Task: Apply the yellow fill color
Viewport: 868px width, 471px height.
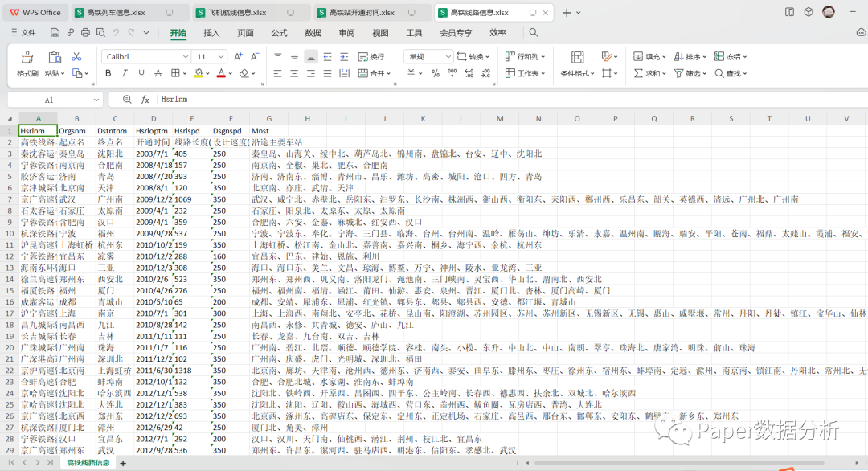Action: (199, 73)
